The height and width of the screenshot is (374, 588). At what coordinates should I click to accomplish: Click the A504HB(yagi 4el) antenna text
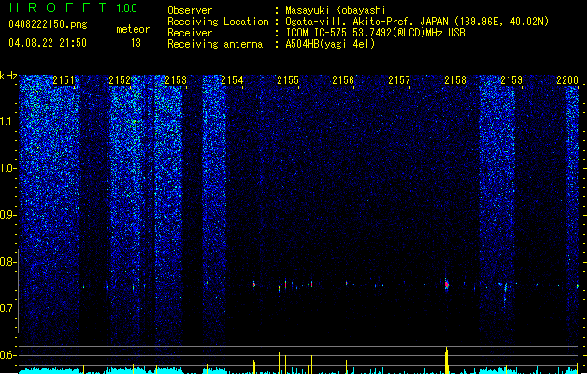pos(330,44)
